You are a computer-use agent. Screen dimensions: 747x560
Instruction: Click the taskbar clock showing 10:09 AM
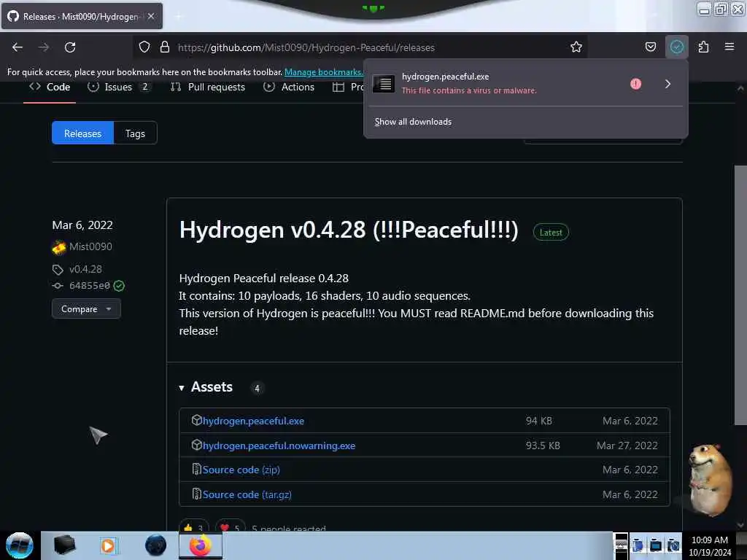click(709, 545)
